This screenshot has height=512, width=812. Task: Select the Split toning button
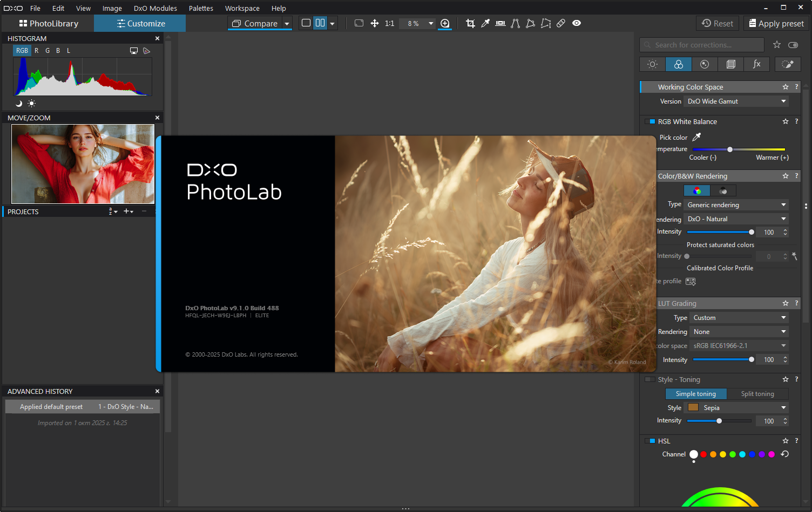pyautogui.click(x=757, y=394)
